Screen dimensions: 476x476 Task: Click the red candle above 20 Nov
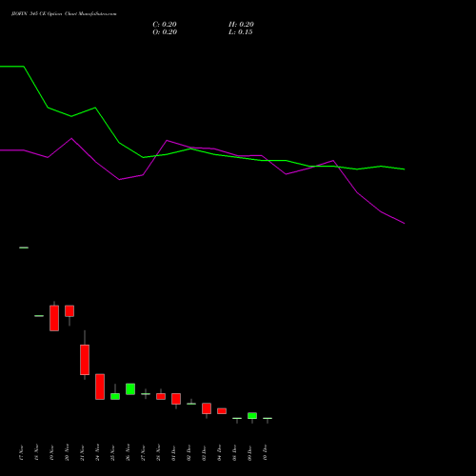click(69, 311)
